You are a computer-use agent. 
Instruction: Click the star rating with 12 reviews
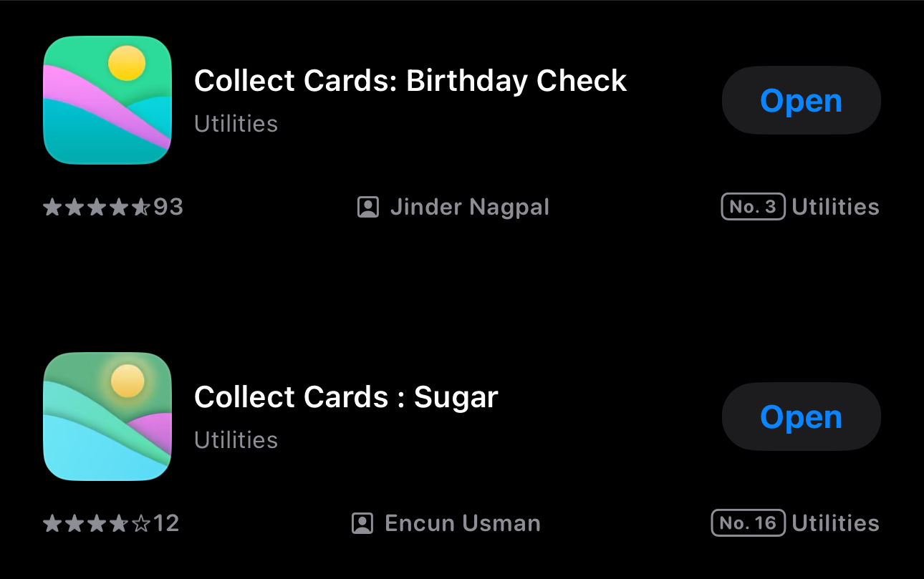(x=96, y=524)
